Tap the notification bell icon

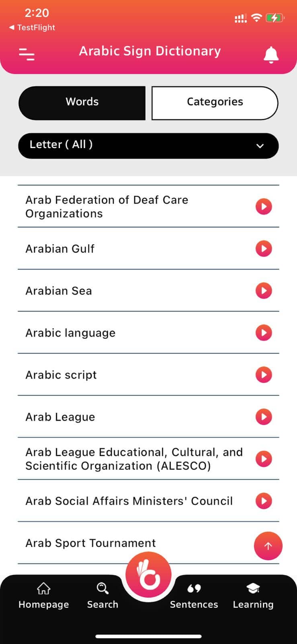tap(271, 55)
